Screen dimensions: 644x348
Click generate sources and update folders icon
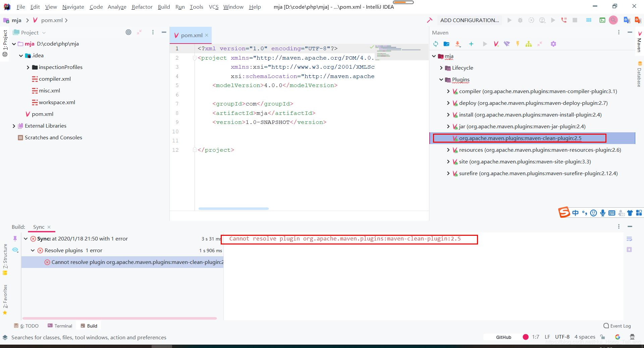[446, 44]
